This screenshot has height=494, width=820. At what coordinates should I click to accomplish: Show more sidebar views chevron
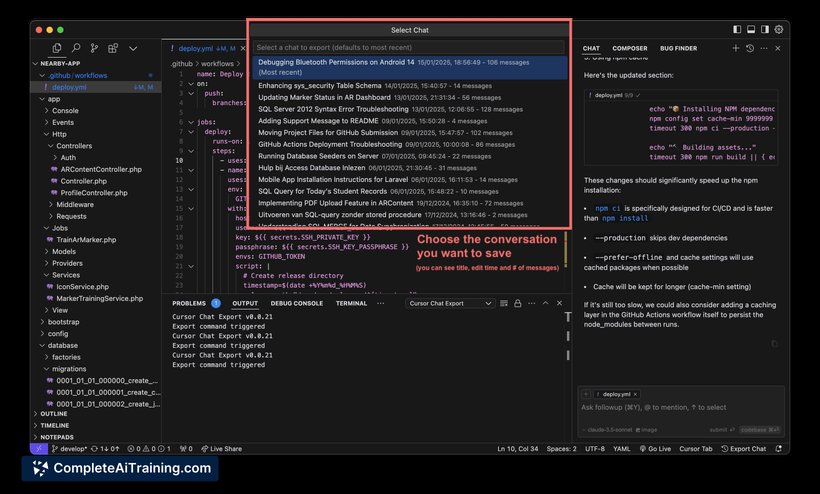coord(133,49)
